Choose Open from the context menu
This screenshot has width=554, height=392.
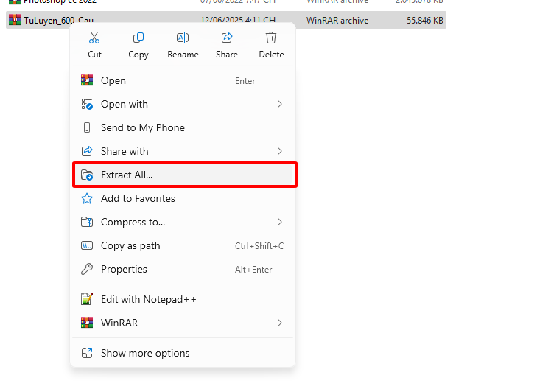coord(183,80)
